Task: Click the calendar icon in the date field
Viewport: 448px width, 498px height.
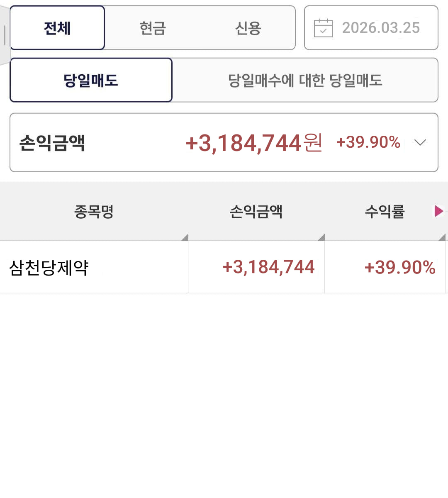Action: (323, 28)
